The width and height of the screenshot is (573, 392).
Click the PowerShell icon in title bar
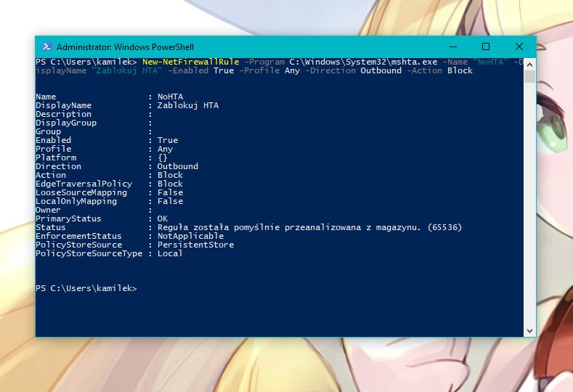[46, 46]
